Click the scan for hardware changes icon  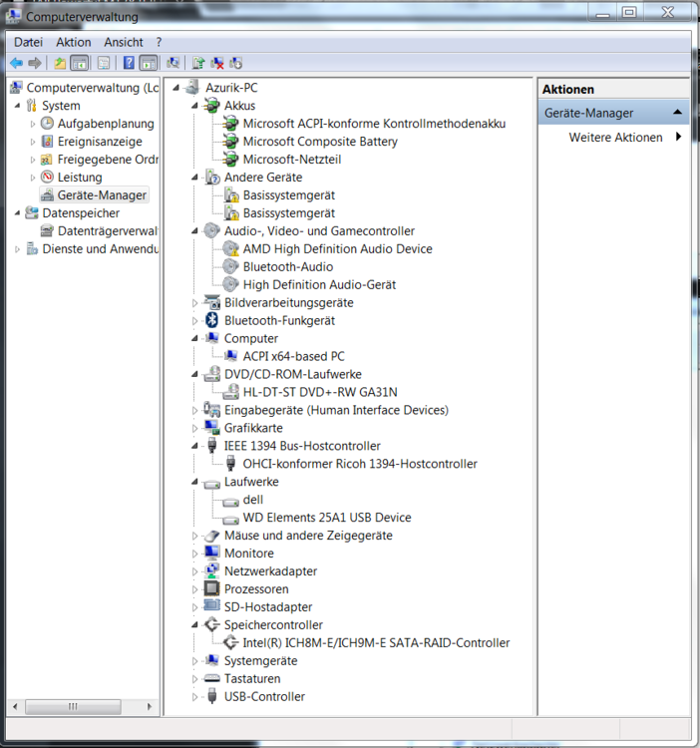pos(174,63)
